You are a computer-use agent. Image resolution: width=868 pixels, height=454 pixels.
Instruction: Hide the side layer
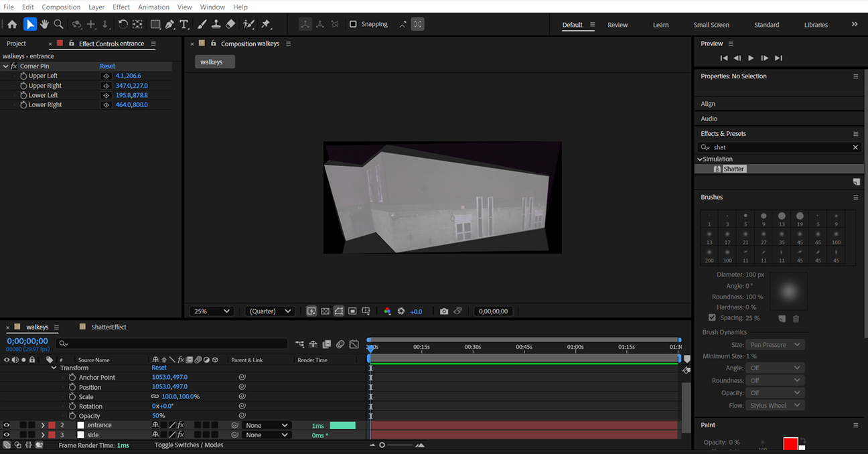tap(6, 435)
